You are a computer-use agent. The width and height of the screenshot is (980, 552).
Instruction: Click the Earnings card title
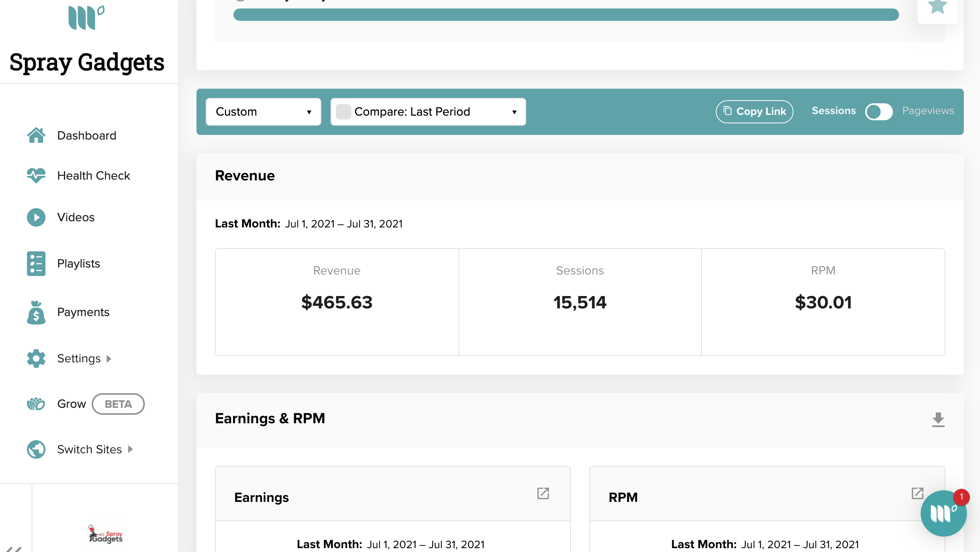[x=262, y=498]
